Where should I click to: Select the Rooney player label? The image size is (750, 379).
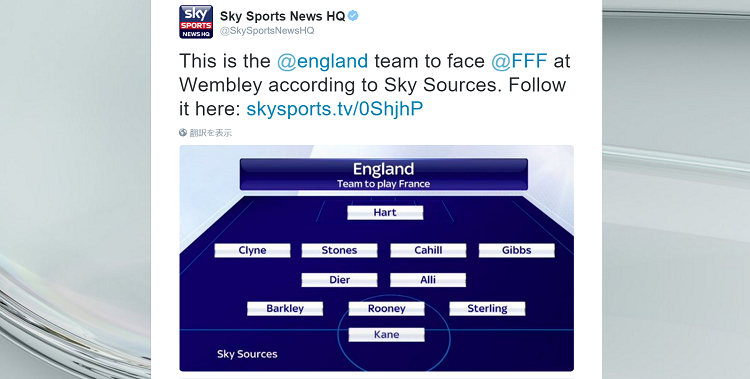386,309
